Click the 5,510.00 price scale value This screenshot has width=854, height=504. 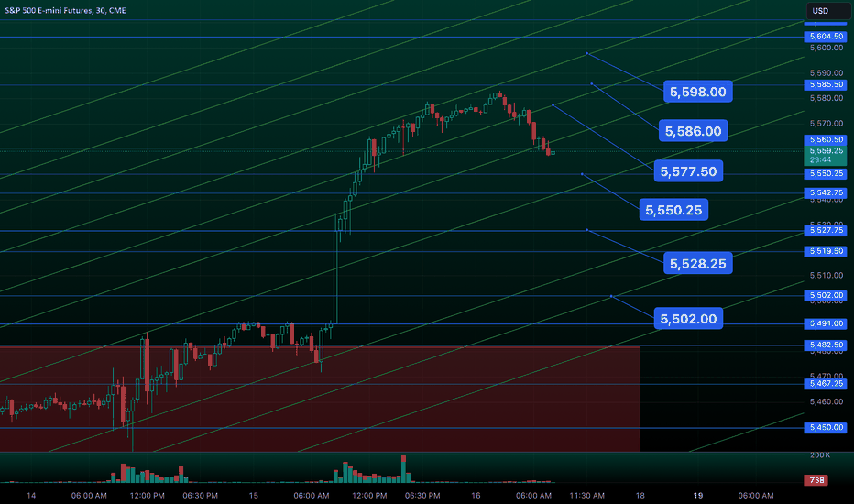(827, 276)
